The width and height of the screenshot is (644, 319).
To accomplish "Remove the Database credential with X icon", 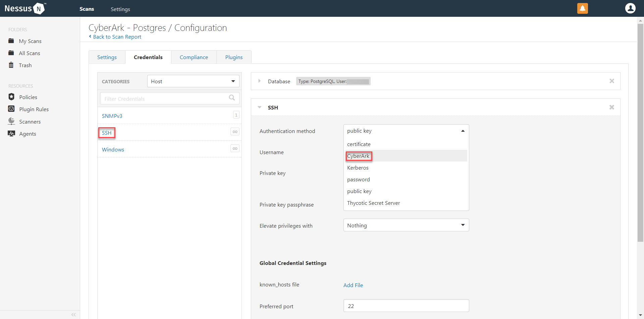I will tap(611, 81).
